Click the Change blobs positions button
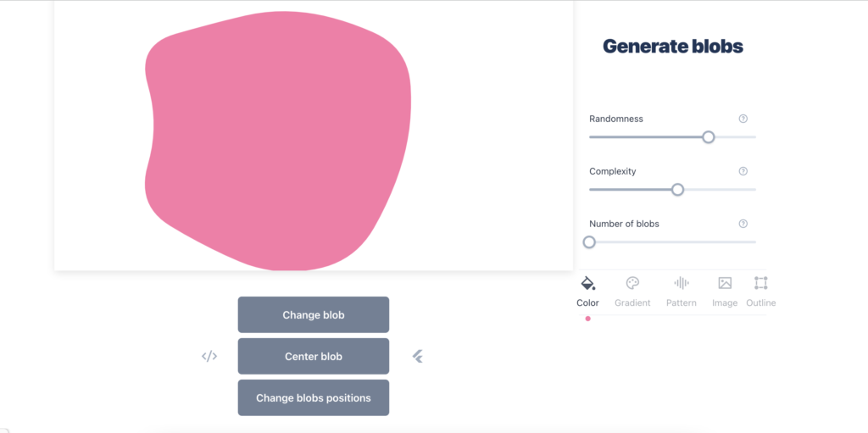 (x=314, y=397)
